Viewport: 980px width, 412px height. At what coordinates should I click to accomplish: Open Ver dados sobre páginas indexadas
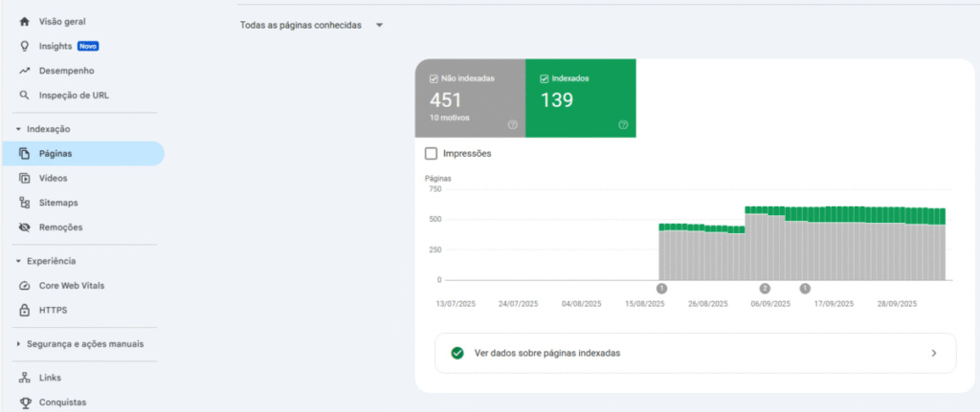(x=695, y=353)
